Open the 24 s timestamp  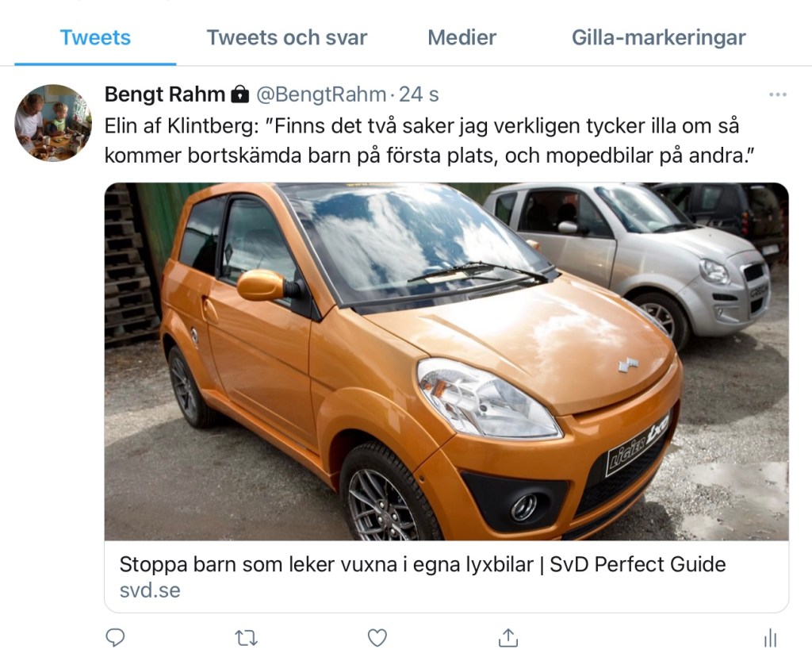tap(419, 95)
